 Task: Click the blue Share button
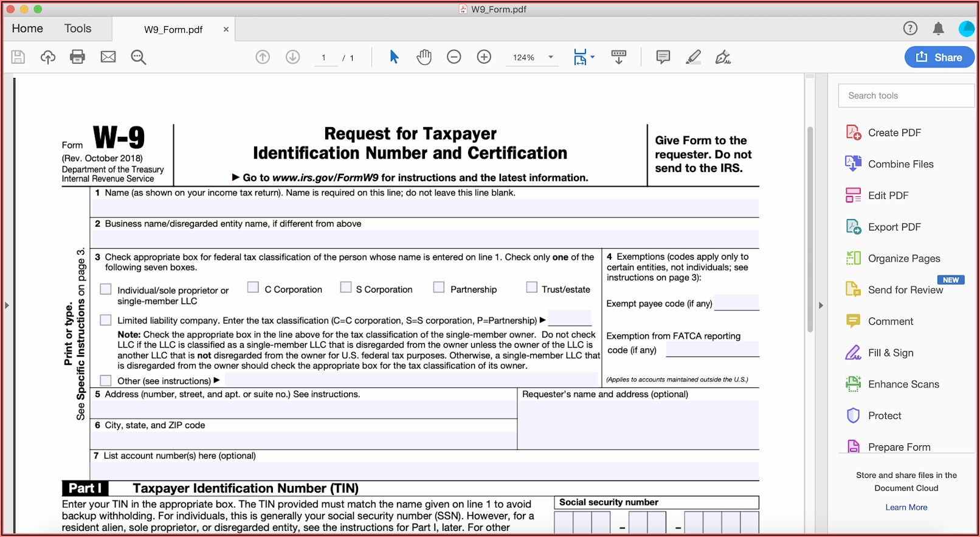(939, 57)
